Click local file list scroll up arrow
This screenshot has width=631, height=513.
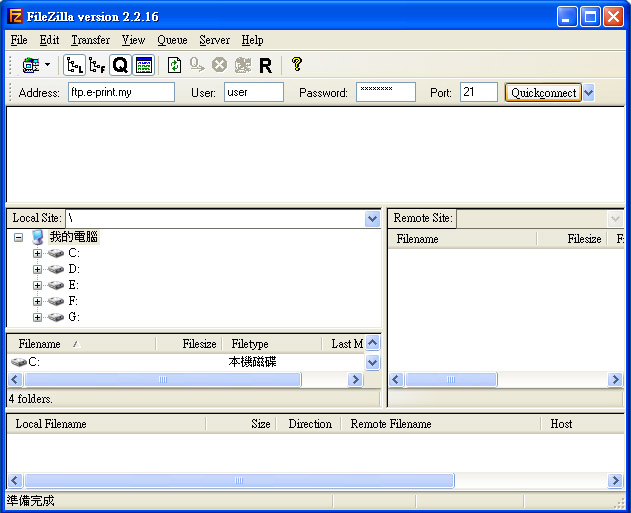click(x=373, y=343)
